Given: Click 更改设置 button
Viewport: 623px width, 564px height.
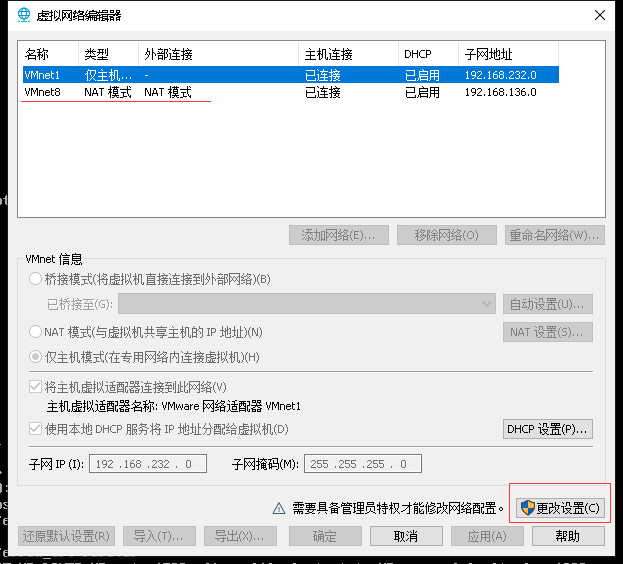Looking at the screenshot, I should [x=560, y=508].
